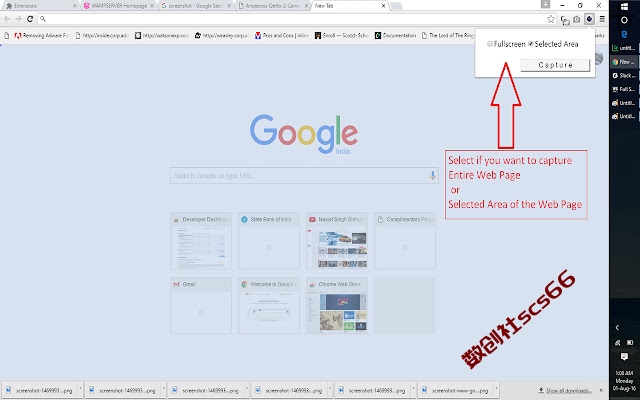This screenshot has width=640, height=400.
Task: Open the Welcome to Google Chrome thumbnail
Action: [269, 305]
